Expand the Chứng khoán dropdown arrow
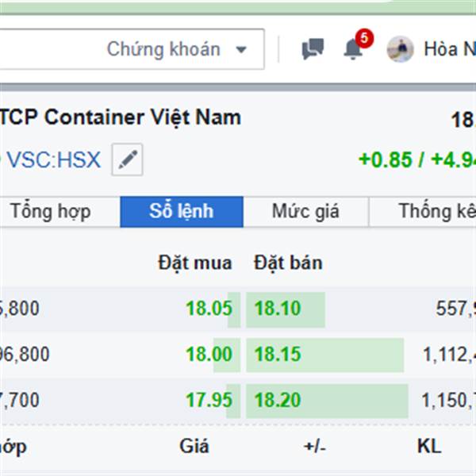 click(241, 49)
